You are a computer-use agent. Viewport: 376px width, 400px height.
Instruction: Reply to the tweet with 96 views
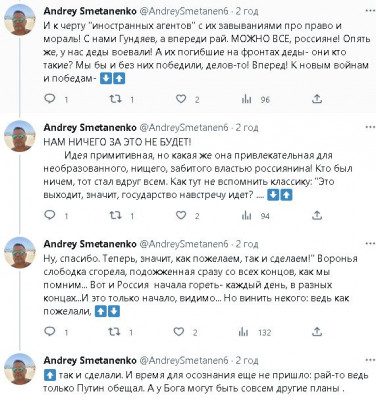(x=50, y=99)
